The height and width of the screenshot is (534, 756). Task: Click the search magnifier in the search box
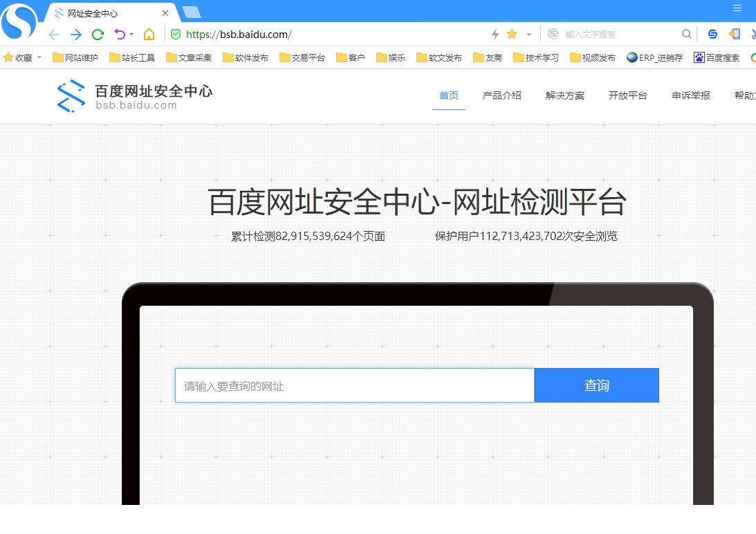pyautogui.click(x=686, y=33)
